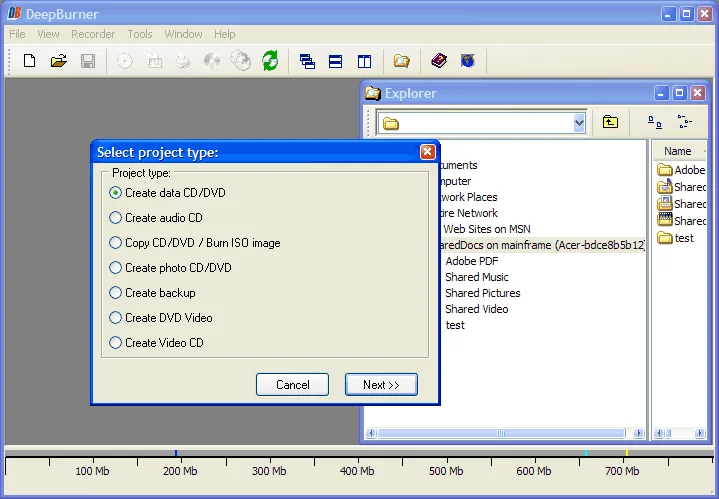Click the green refresh arrows icon
This screenshot has width=719, height=499.
tap(270, 61)
